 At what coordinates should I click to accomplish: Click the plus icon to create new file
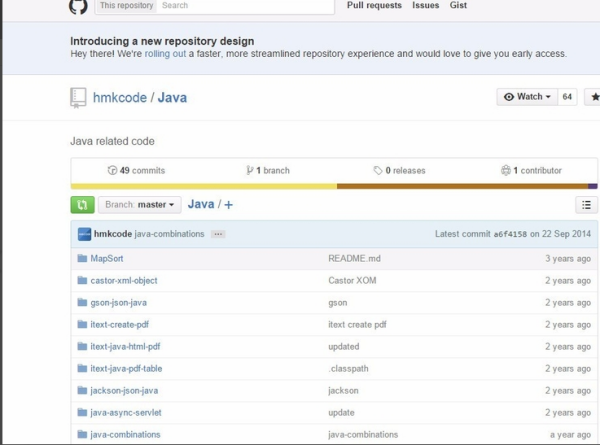(229, 205)
